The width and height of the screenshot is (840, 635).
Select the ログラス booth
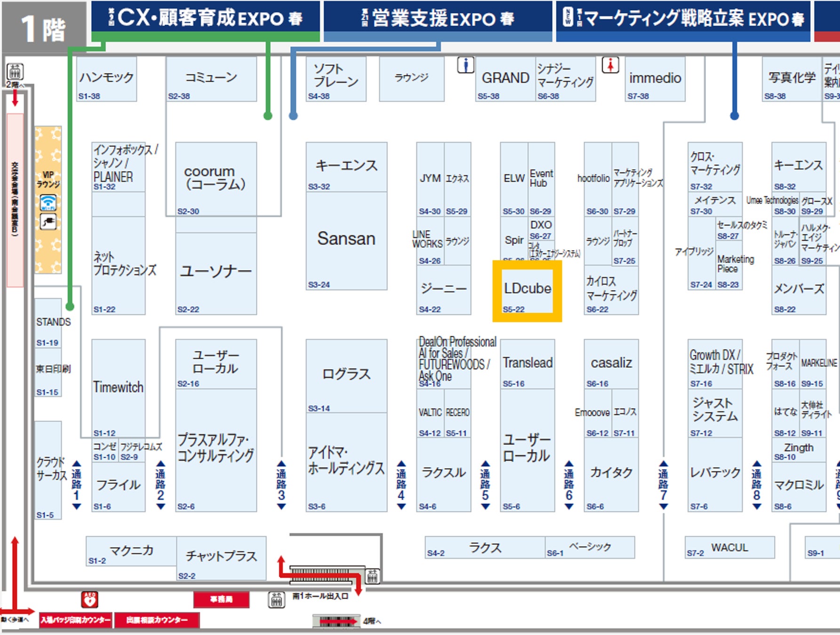tap(347, 376)
